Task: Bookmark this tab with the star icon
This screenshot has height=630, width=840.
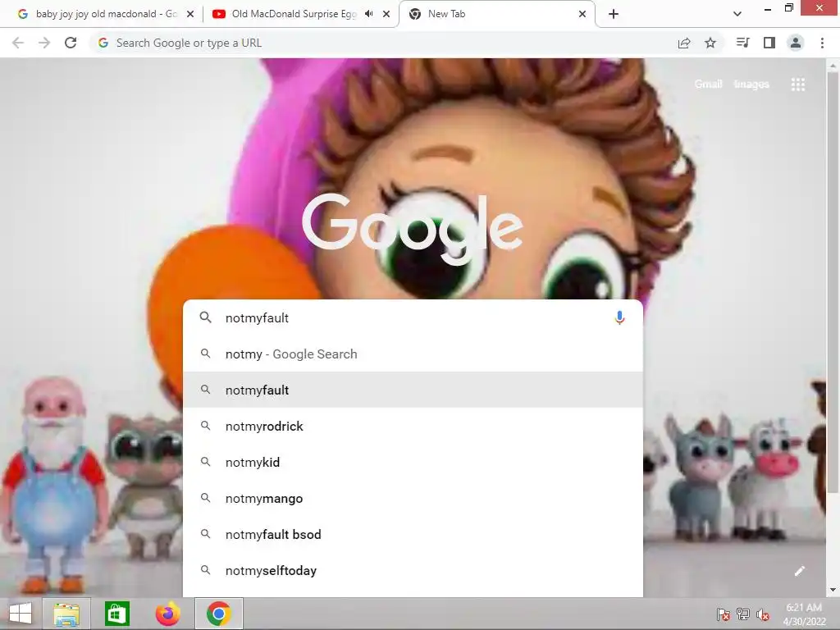Action: pyautogui.click(x=710, y=43)
